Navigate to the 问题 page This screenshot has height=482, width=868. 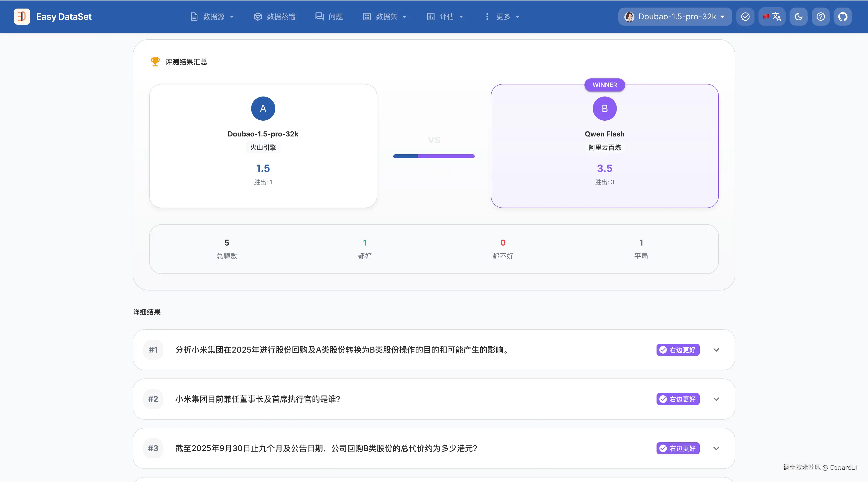(329, 17)
